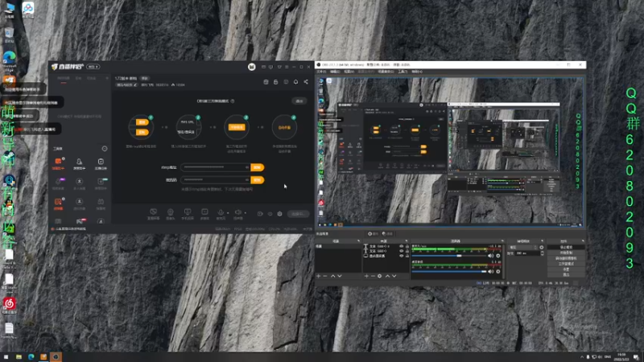Open the Scene Collection menu in OBS
Screen dimensions: 644x362
coord(386,72)
